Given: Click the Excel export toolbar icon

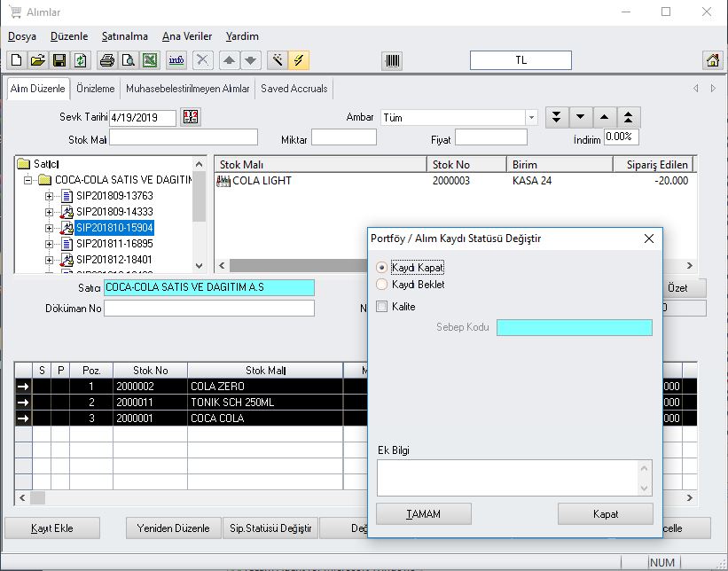Looking at the screenshot, I should (150, 60).
